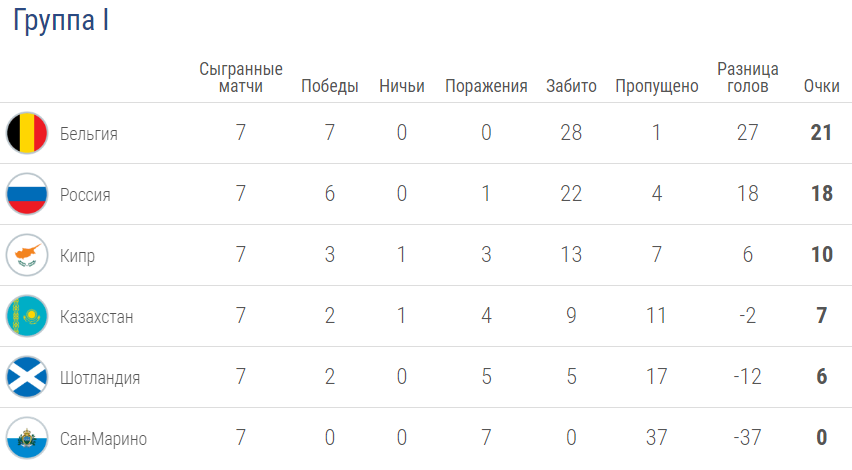Click the Разница голов column header

(748, 77)
